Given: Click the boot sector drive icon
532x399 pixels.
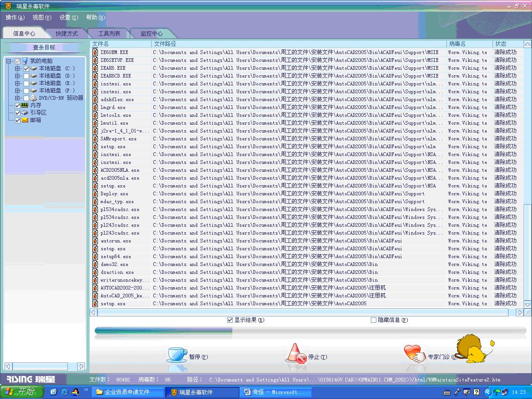Looking at the screenshot, I should (24, 113).
